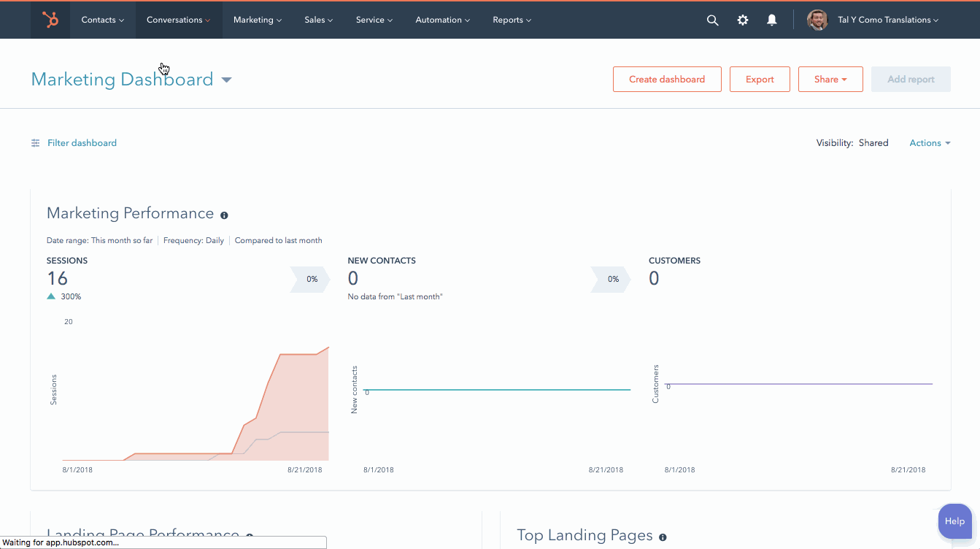Click the Sessions area chart
980x549 pixels.
292,416
